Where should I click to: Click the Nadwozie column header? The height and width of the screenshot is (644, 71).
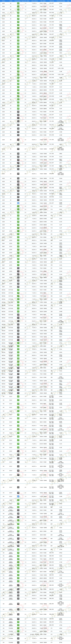coord(52,1)
